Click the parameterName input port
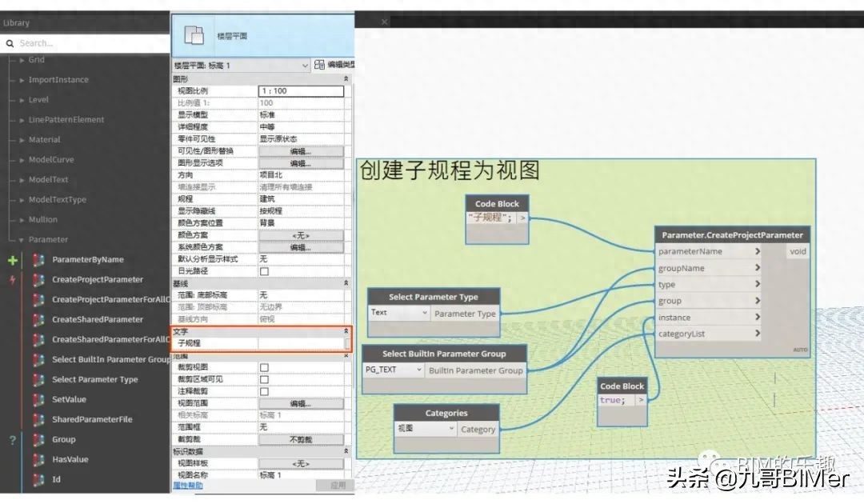 (x=709, y=251)
